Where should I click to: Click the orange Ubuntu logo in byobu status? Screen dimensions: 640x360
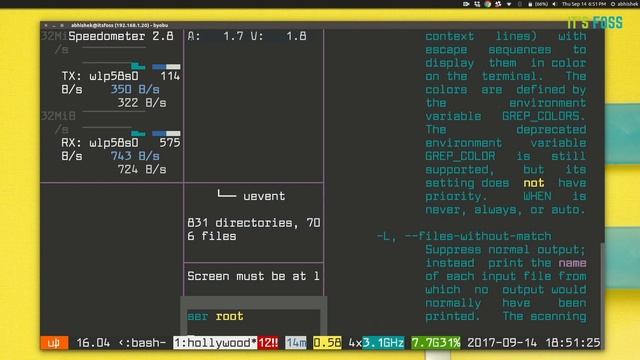[54, 343]
